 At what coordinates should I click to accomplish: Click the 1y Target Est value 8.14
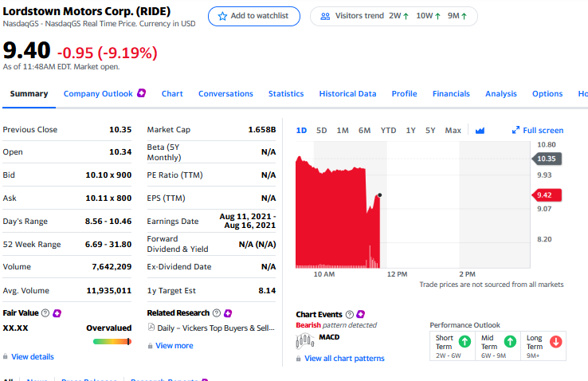pos(267,291)
